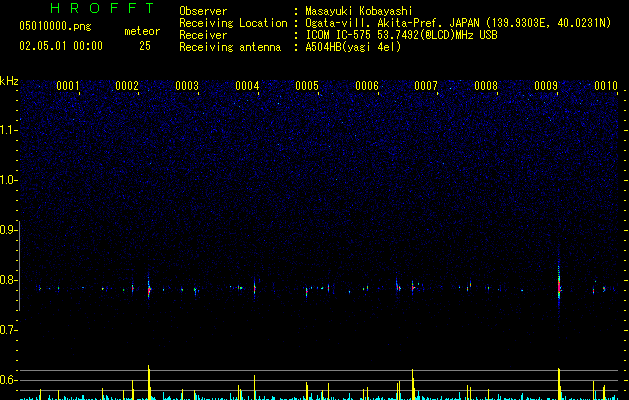Image resolution: width=629 pixels, height=400 pixels.
Task: Click time marker 0004
Action: [247, 86]
